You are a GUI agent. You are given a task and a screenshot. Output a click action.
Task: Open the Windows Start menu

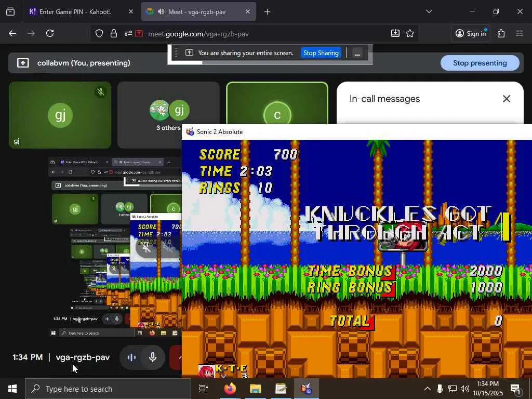point(12,389)
